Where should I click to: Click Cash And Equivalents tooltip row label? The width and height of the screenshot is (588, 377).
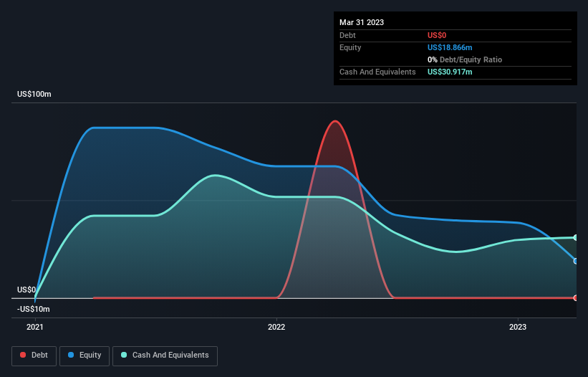pos(377,72)
